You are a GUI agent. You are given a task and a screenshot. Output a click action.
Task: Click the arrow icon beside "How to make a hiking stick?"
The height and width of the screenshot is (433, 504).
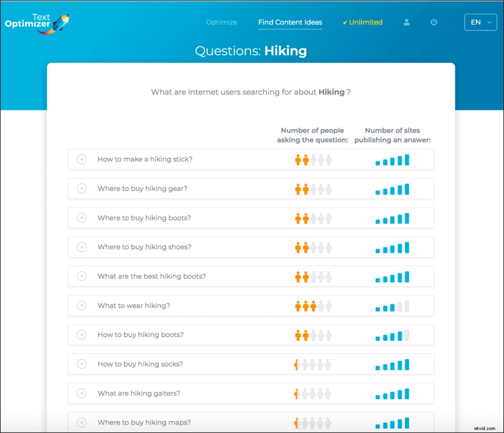pyautogui.click(x=81, y=159)
